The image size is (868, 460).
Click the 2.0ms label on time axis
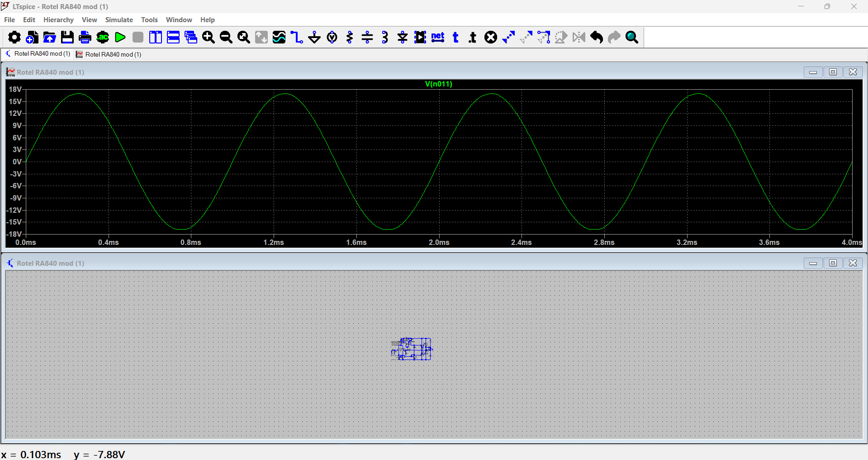[439, 243]
